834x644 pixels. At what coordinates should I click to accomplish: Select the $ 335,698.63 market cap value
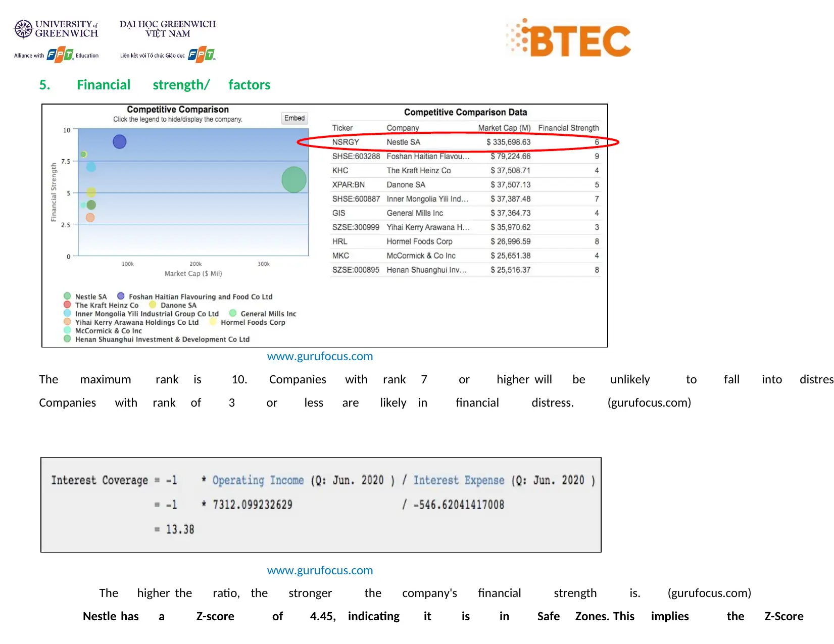click(509, 142)
